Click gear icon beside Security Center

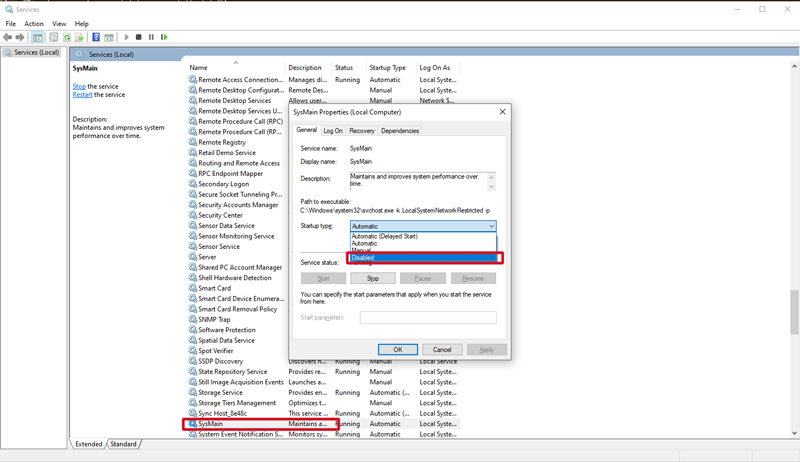[192, 215]
